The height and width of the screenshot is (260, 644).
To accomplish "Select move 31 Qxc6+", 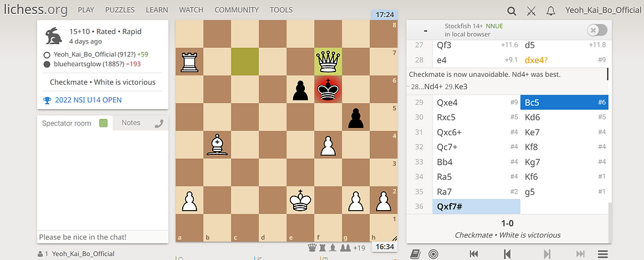I will (476, 132).
